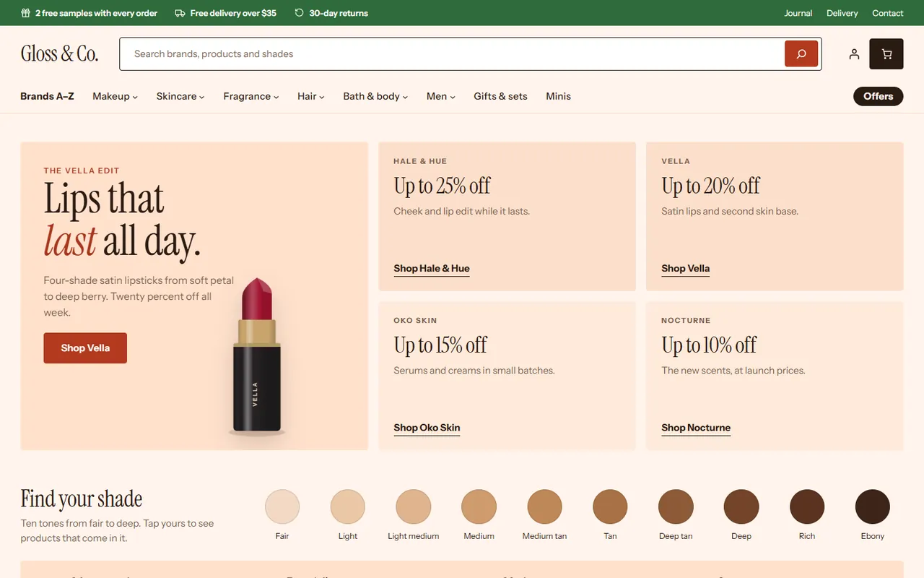Open the shopping cart

click(x=886, y=54)
